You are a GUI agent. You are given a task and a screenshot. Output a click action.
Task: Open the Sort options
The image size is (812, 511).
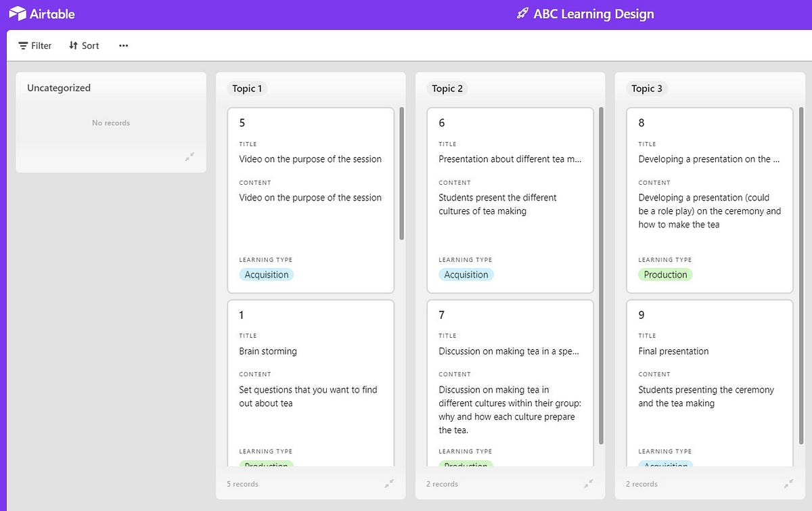pyautogui.click(x=84, y=45)
